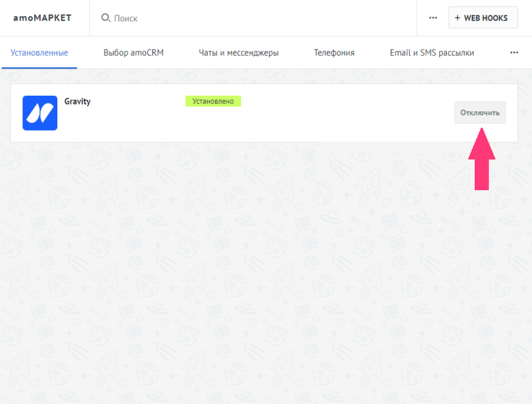
Task: Open the Gravity widget name link
Action: click(77, 101)
